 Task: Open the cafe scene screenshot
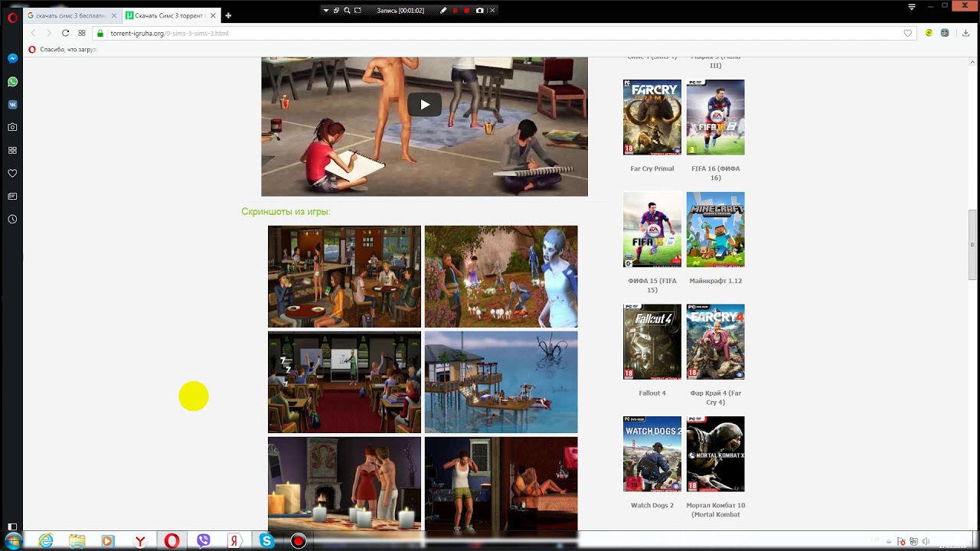[345, 276]
